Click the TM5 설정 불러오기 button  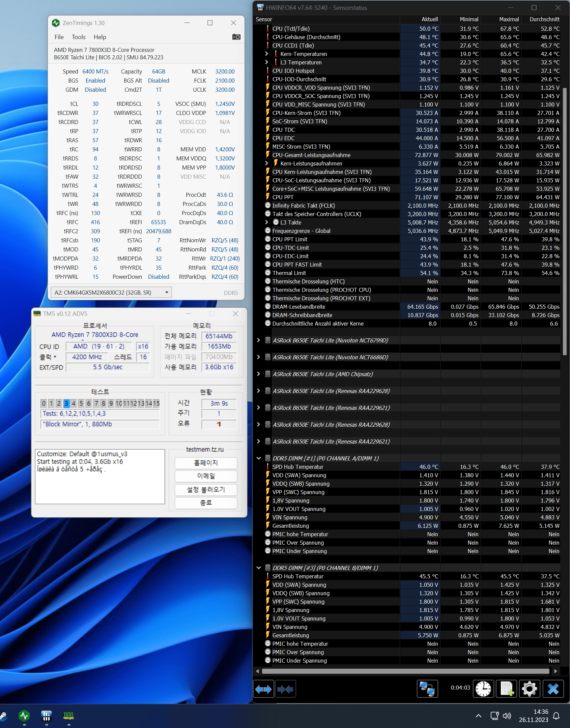tap(206, 490)
